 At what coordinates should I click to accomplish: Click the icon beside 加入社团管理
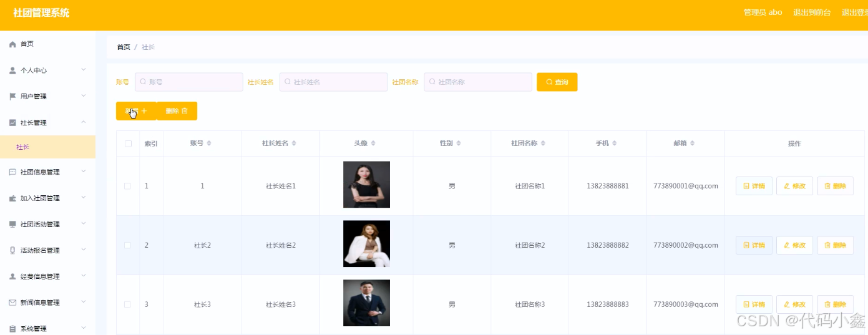click(12, 198)
